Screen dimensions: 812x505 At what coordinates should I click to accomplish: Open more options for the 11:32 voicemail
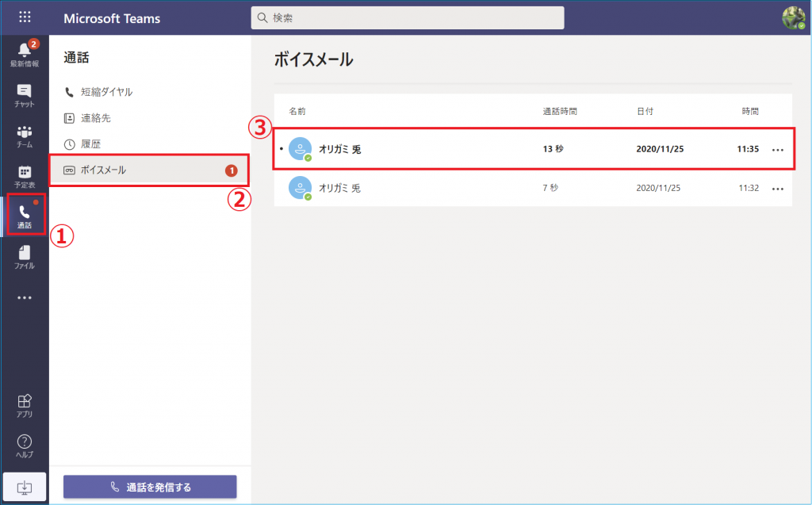tap(778, 189)
